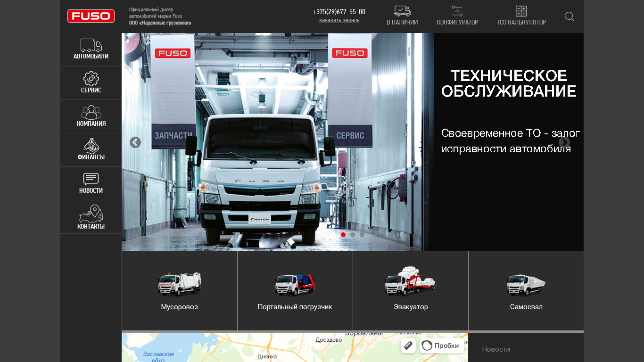Click the 'Самосвал' caption text
Image resolution: width=644 pixels, height=362 pixels.
[526, 307]
